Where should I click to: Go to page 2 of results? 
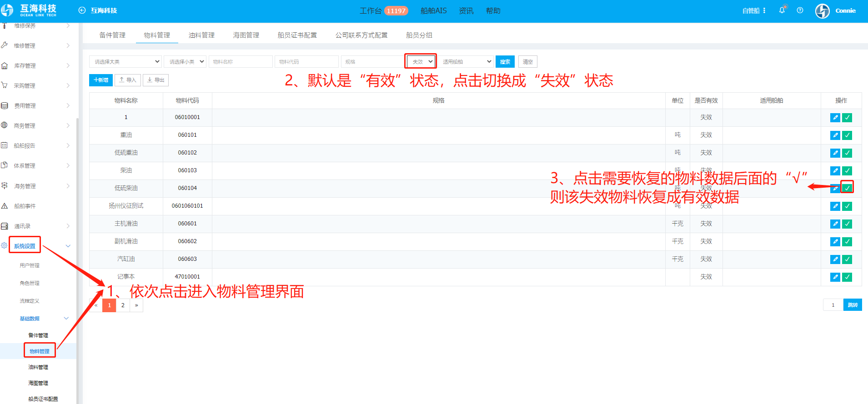point(123,305)
